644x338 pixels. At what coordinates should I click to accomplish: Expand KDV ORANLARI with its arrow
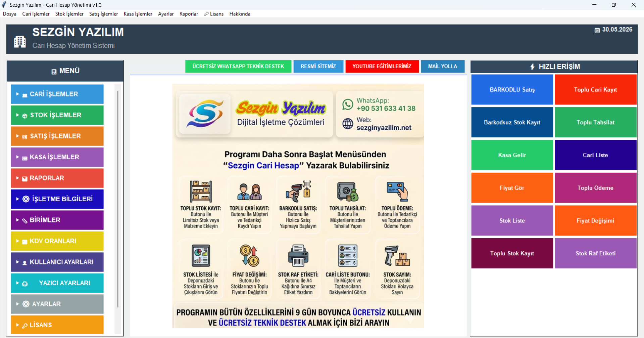point(17,241)
